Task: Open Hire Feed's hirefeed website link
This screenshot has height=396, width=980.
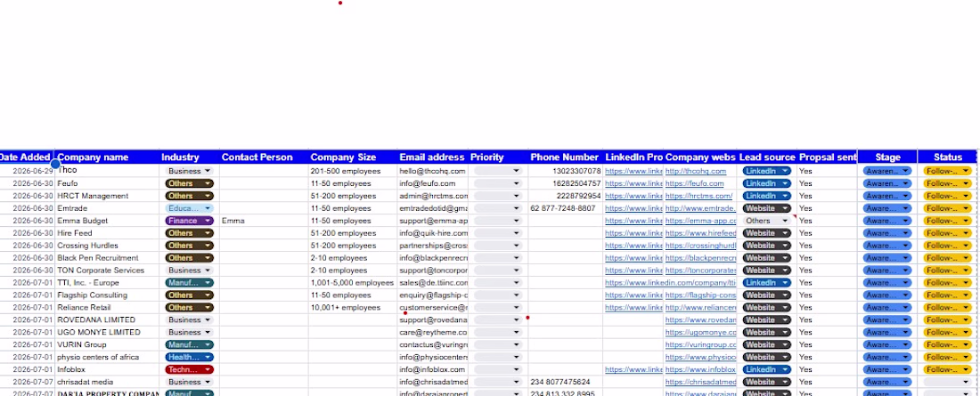Action: (x=700, y=233)
